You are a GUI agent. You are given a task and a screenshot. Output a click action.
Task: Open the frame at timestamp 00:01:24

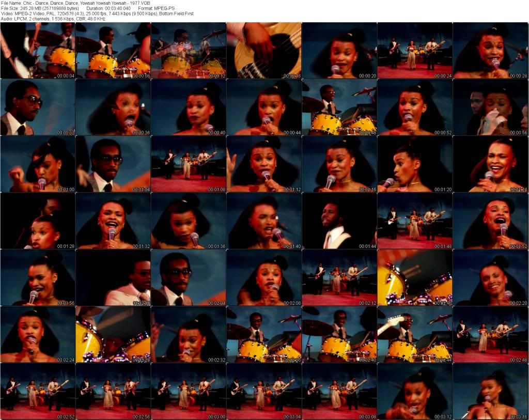tap(491, 164)
